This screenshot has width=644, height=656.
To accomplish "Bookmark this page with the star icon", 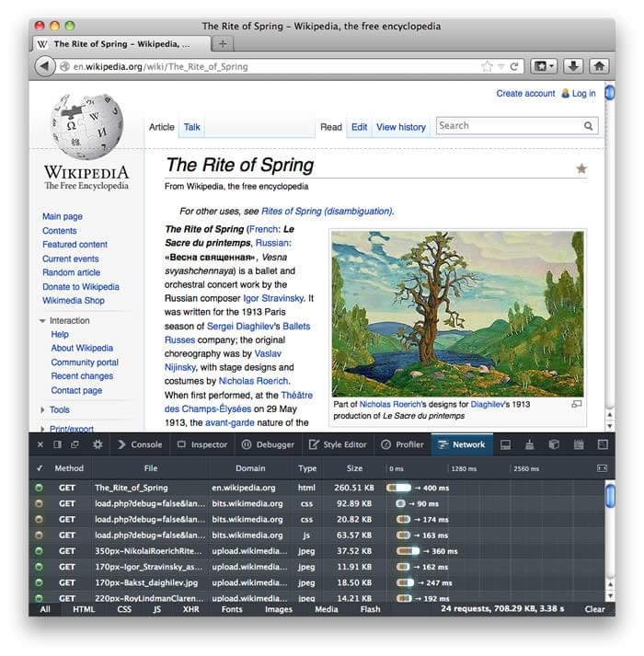I will click(x=487, y=66).
